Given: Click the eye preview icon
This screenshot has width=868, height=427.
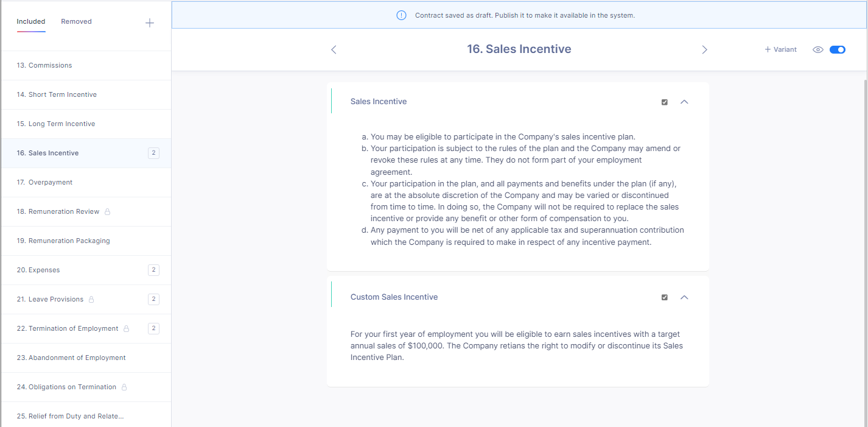Looking at the screenshot, I should [x=818, y=50].
